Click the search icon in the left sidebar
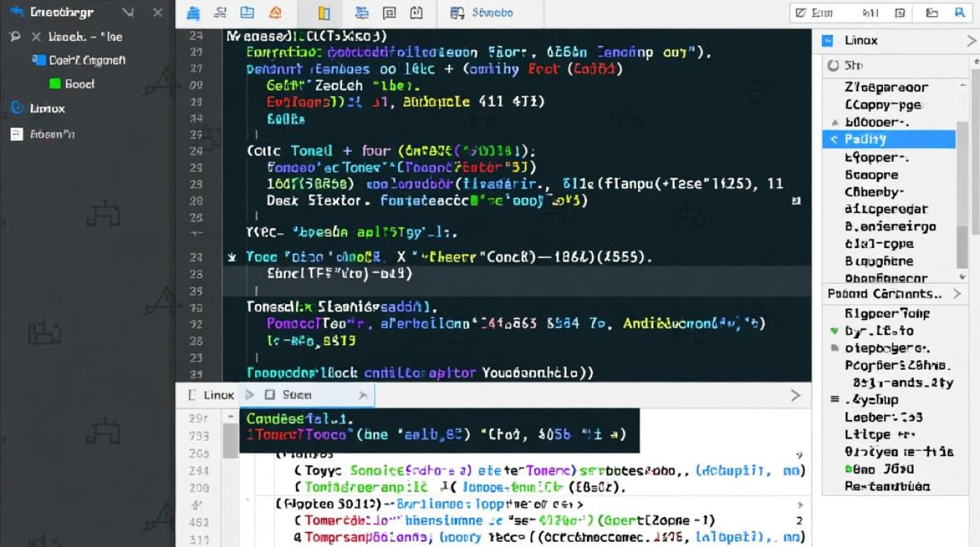This screenshot has width=980, height=547. pos(15,36)
